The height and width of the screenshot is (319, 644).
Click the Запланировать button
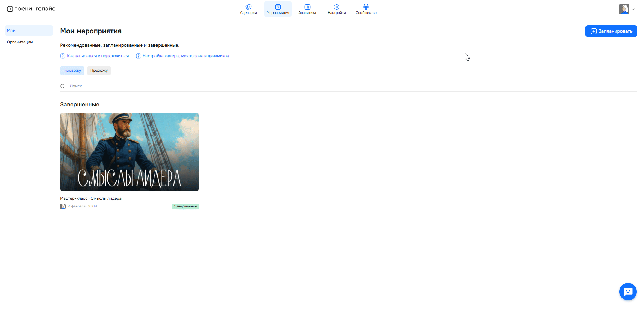[x=611, y=31]
